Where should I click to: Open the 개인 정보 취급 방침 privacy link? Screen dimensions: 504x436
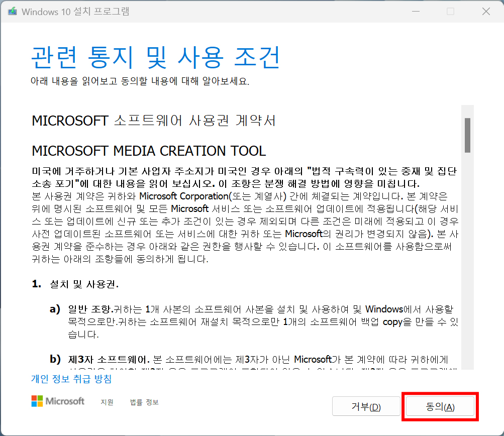(71, 379)
